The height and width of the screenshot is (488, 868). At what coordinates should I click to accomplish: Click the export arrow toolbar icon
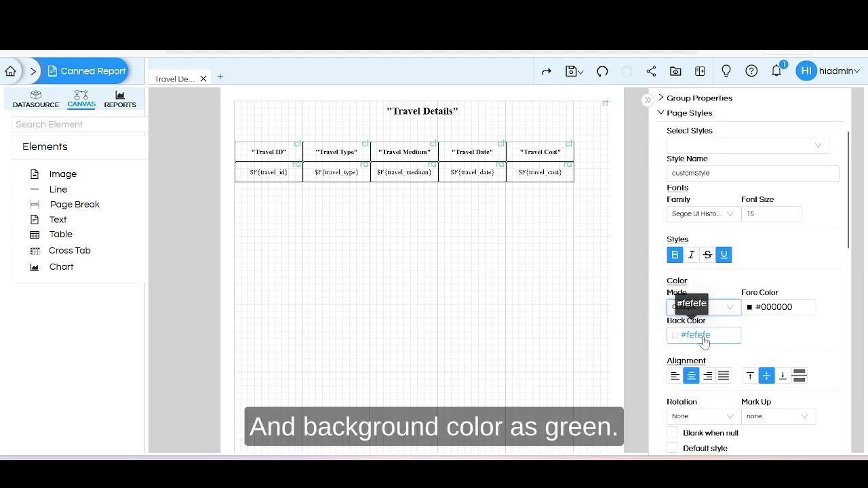[x=547, y=71]
